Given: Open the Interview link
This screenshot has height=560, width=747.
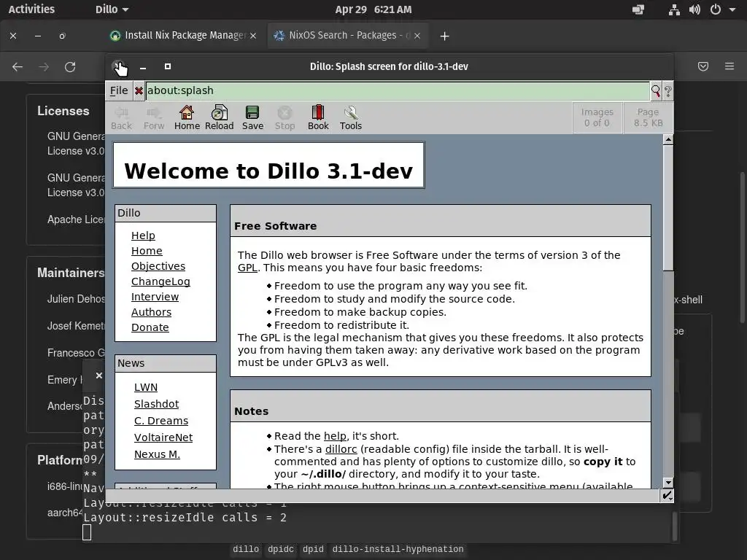Looking at the screenshot, I should pyautogui.click(x=155, y=297).
